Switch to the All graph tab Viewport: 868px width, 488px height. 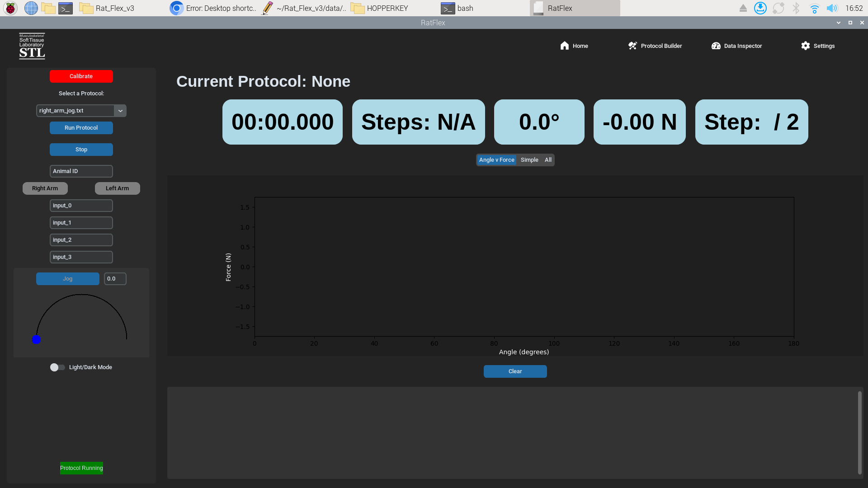pos(548,160)
